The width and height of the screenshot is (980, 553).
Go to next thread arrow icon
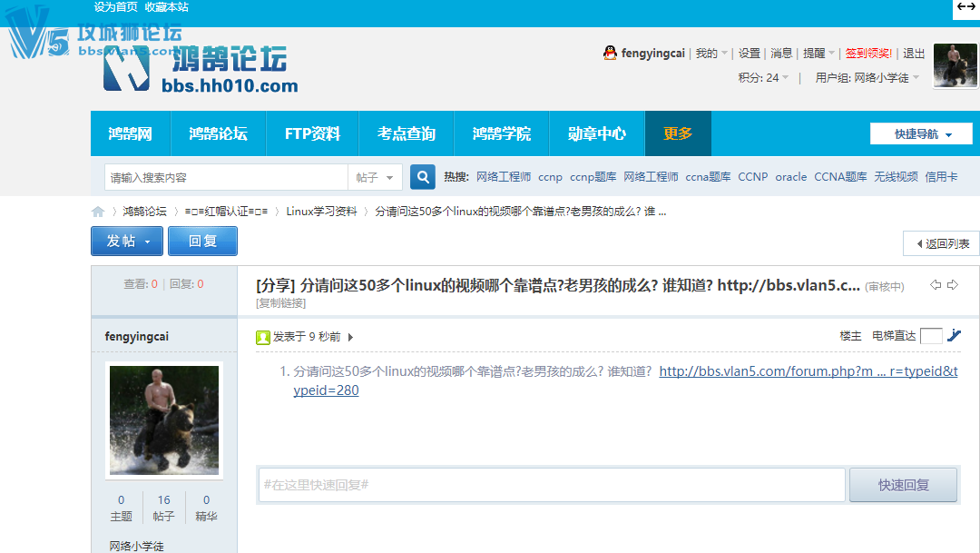pos(952,285)
